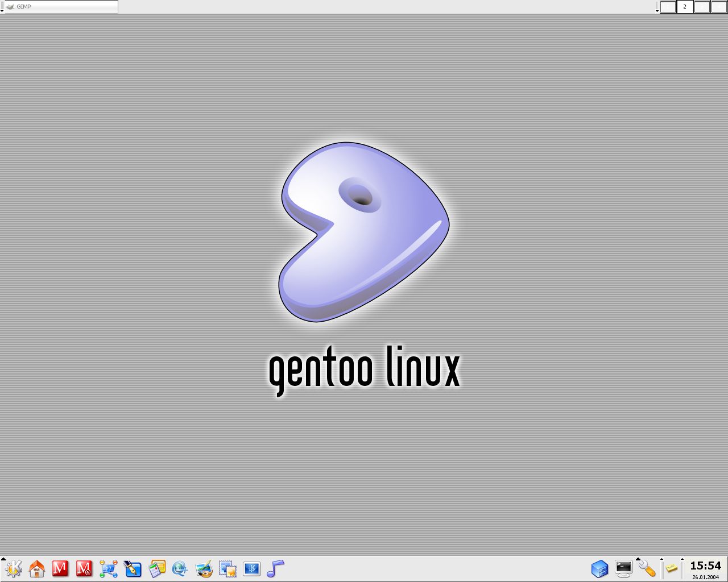Open the wrench settings icon
728x582 pixels.
click(x=647, y=568)
